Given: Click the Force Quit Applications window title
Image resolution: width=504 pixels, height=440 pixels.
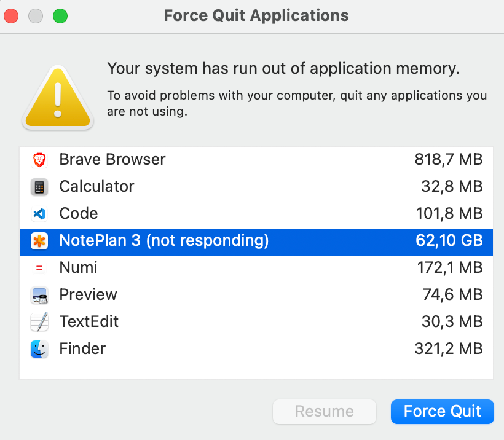Looking at the screenshot, I should (x=256, y=15).
